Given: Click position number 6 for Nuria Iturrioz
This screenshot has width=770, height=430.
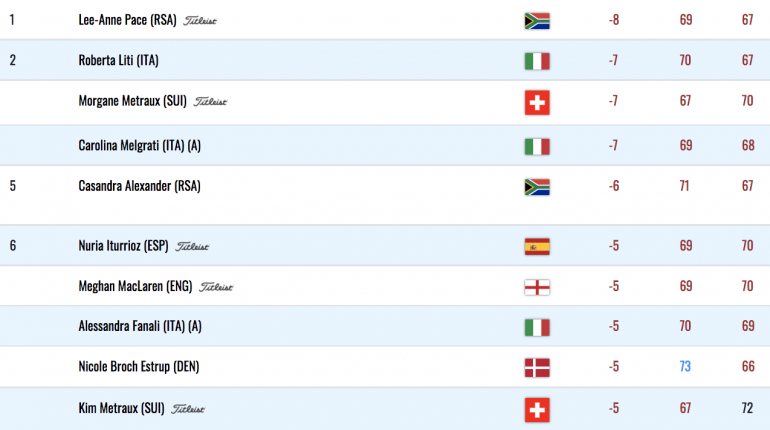Looking at the screenshot, I should pyautogui.click(x=13, y=245).
